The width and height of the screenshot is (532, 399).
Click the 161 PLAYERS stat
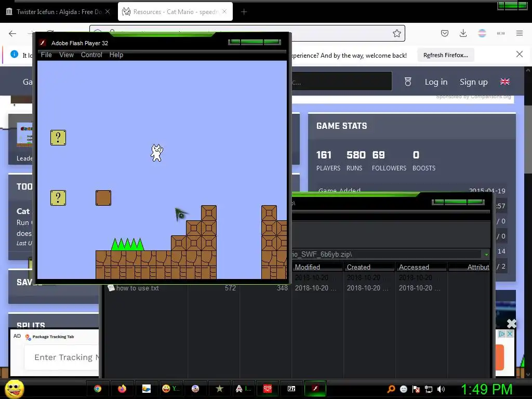click(x=328, y=161)
